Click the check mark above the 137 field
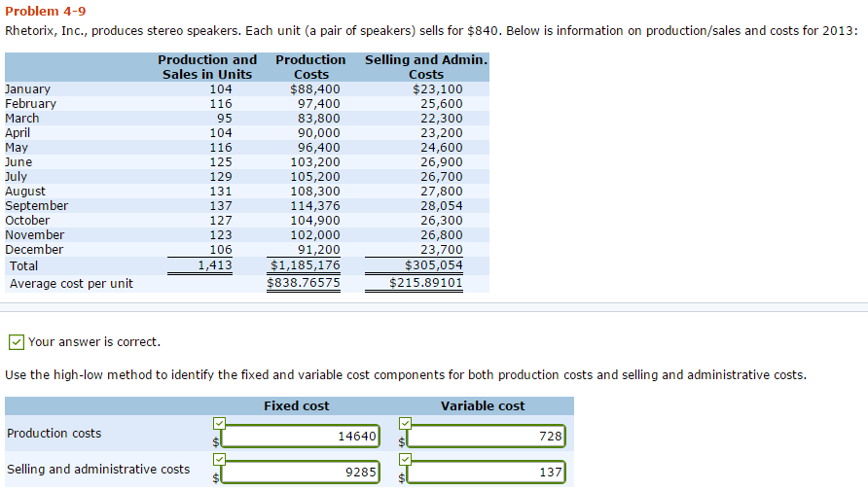 (405, 459)
